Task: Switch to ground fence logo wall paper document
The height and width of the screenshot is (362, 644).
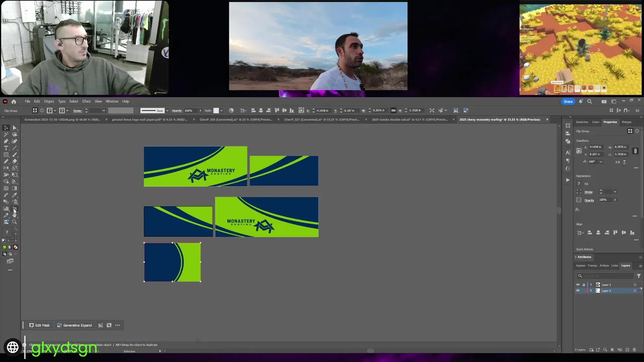Action: click(149, 120)
